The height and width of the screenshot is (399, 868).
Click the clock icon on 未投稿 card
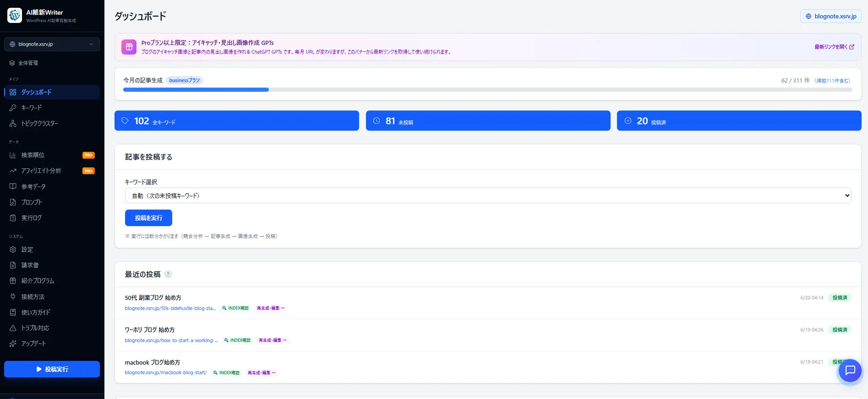377,121
